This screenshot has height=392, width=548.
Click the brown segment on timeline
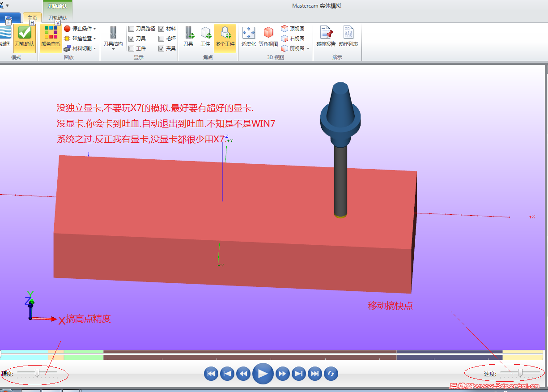point(250,355)
